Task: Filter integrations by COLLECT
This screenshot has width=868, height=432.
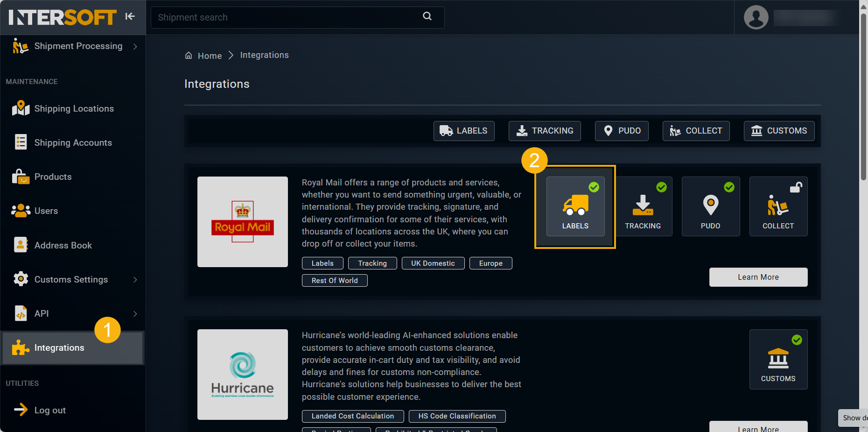Action: pos(696,131)
